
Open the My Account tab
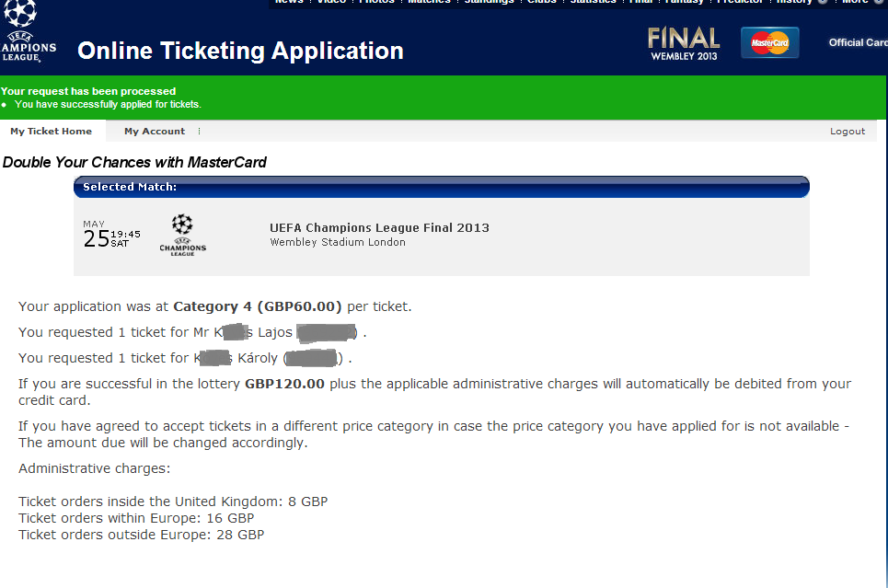[155, 132]
